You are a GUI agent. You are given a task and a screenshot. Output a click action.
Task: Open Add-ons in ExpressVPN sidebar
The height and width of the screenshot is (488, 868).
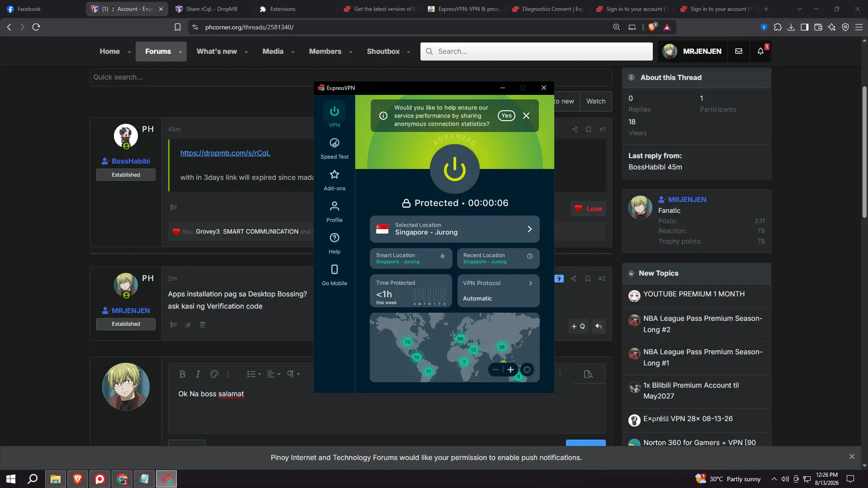[x=334, y=180]
